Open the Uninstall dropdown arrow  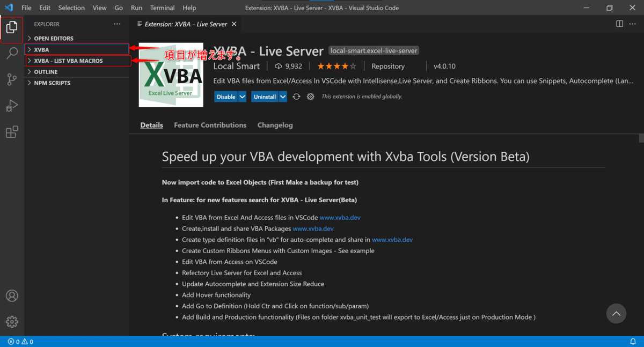pyautogui.click(x=283, y=97)
